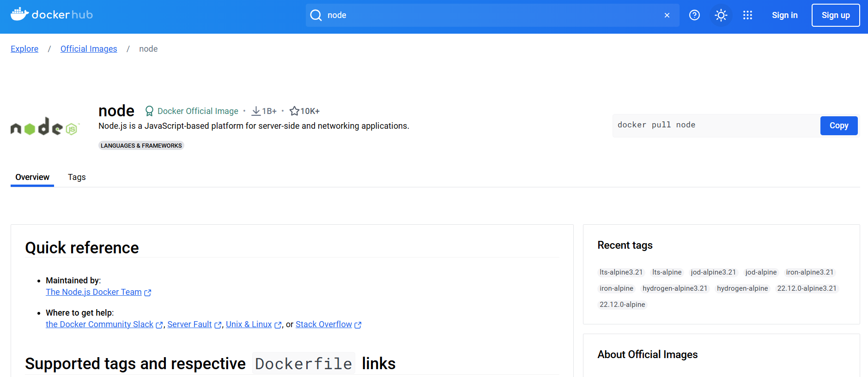
Task: Open the help question mark icon
Action: pyautogui.click(x=694, y=15)
